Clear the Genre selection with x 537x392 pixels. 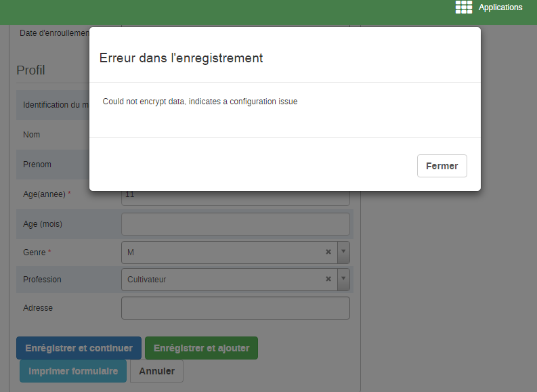click(328, 252)
